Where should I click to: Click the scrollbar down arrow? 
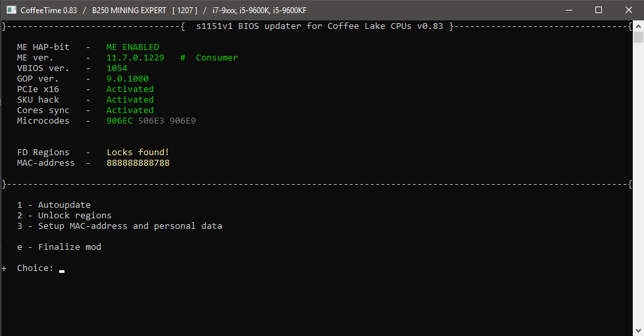click(638, 330)
